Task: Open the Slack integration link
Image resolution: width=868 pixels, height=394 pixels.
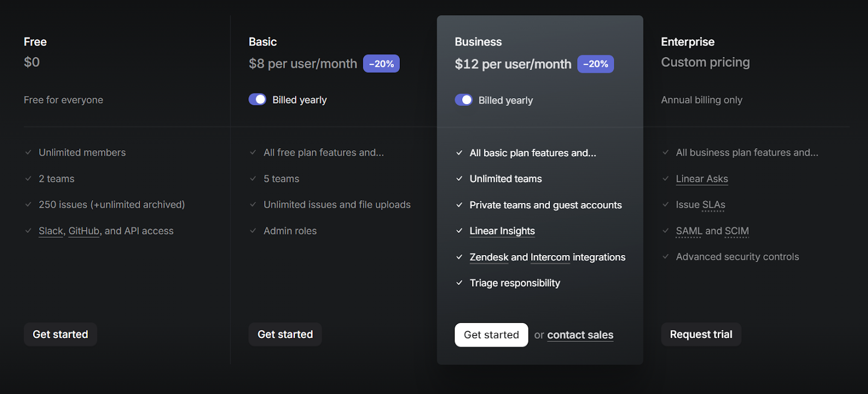Action: [50, 231]
